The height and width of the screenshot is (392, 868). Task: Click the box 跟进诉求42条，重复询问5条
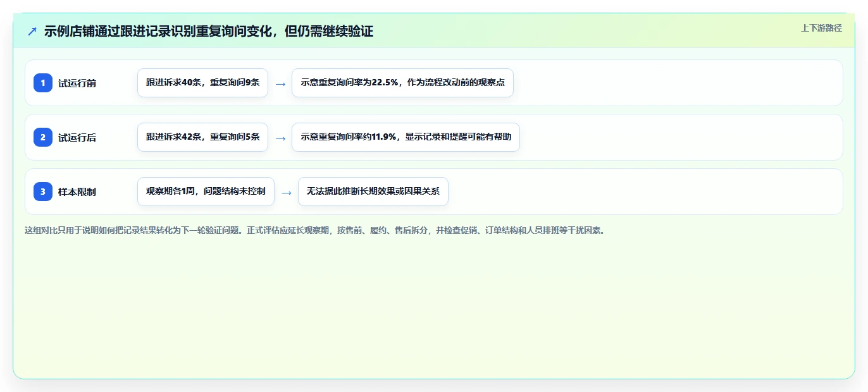202,137
